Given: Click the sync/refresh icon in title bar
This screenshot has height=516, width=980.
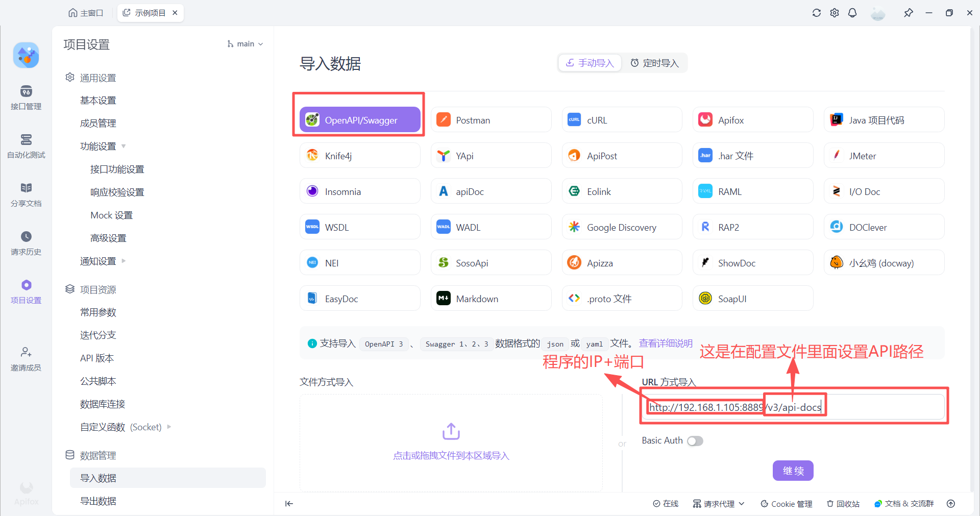Looking at the screenshot, I should (x=817, y=13).
